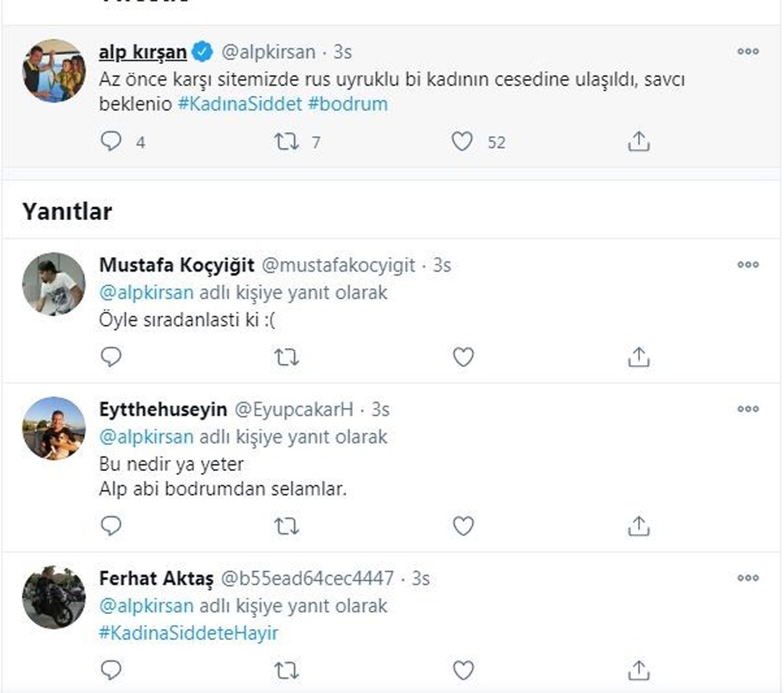
Task: Open more options on Mustafa Koçyiğit's reply
Action: click(747, 265)
